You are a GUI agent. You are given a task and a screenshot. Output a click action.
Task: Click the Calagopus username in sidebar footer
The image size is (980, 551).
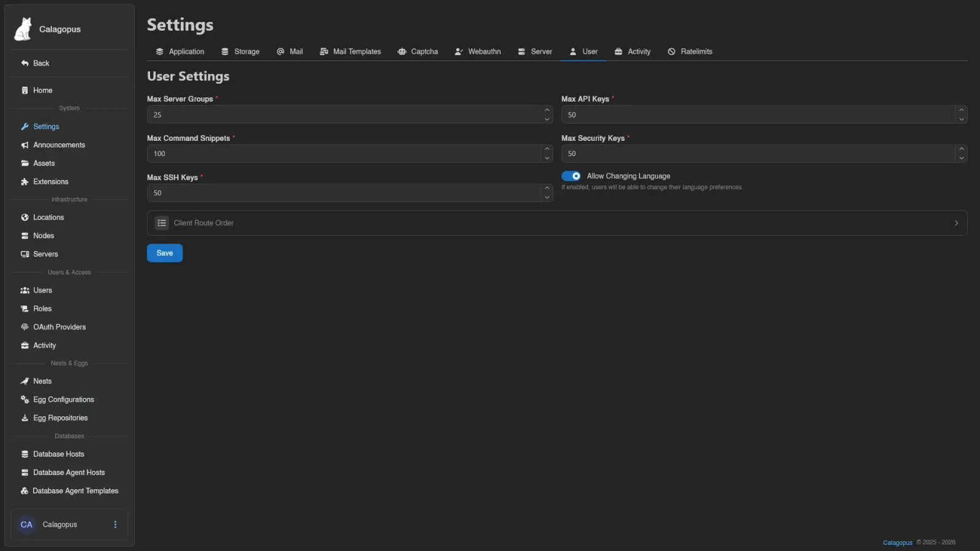[x=60, y=525]
